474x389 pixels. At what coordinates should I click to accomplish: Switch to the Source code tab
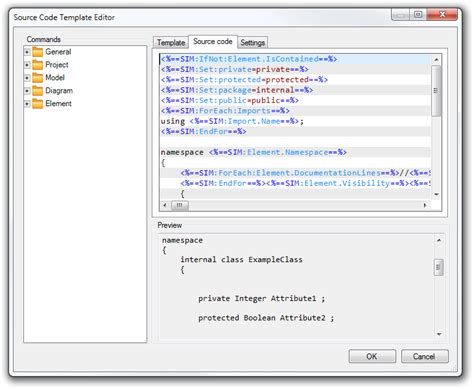coord(213,42)
